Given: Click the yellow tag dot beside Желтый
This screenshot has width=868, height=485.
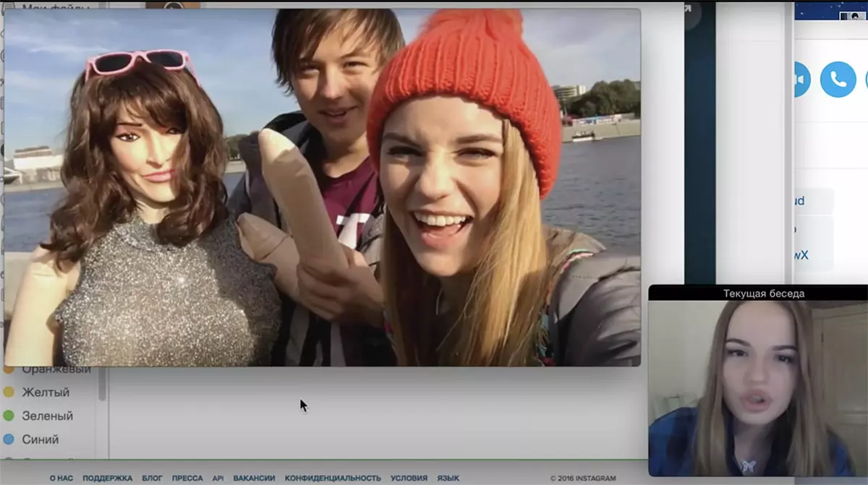Looking at the screenshot, I should [x=9, y=392].
